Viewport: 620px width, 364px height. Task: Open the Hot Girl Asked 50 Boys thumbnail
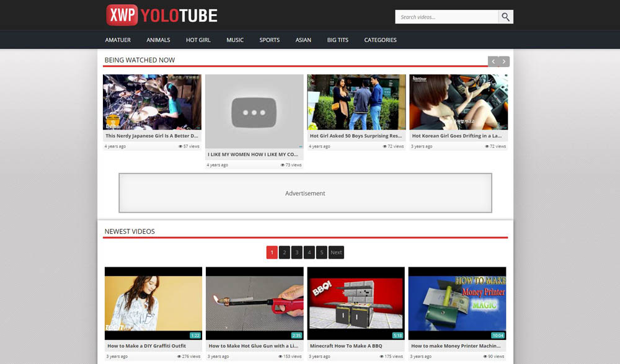(356, 102)
